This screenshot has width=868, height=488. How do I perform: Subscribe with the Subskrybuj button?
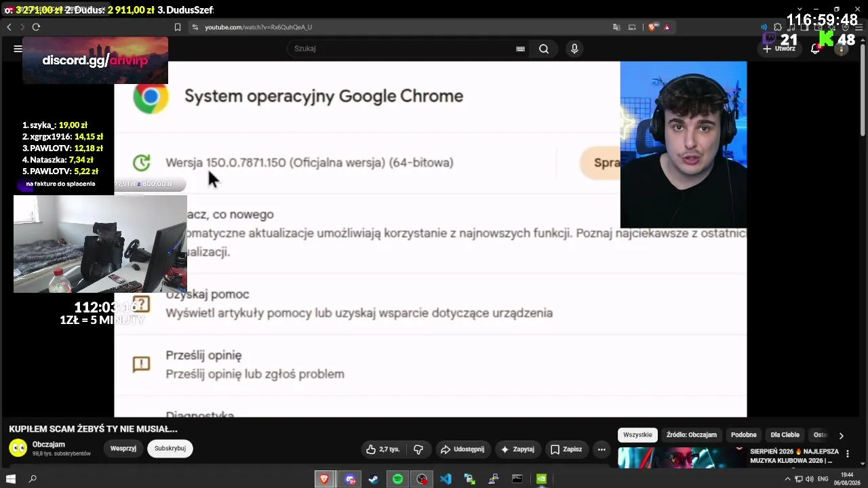coord(170,449)
